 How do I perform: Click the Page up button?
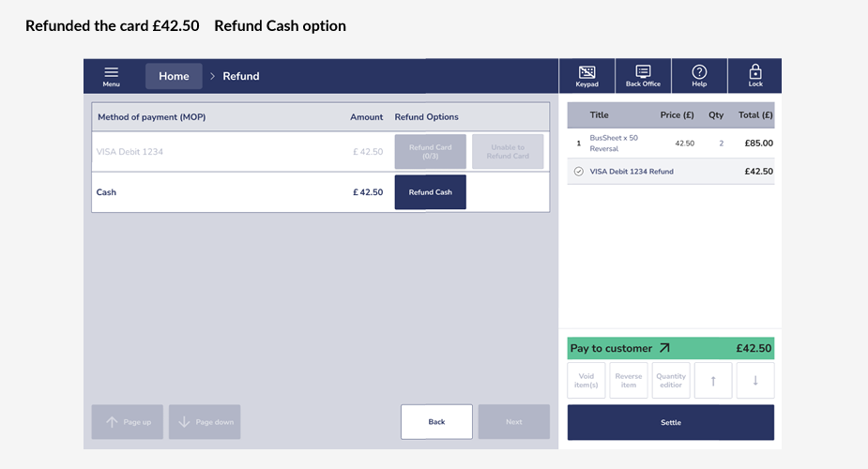(127, 421)
